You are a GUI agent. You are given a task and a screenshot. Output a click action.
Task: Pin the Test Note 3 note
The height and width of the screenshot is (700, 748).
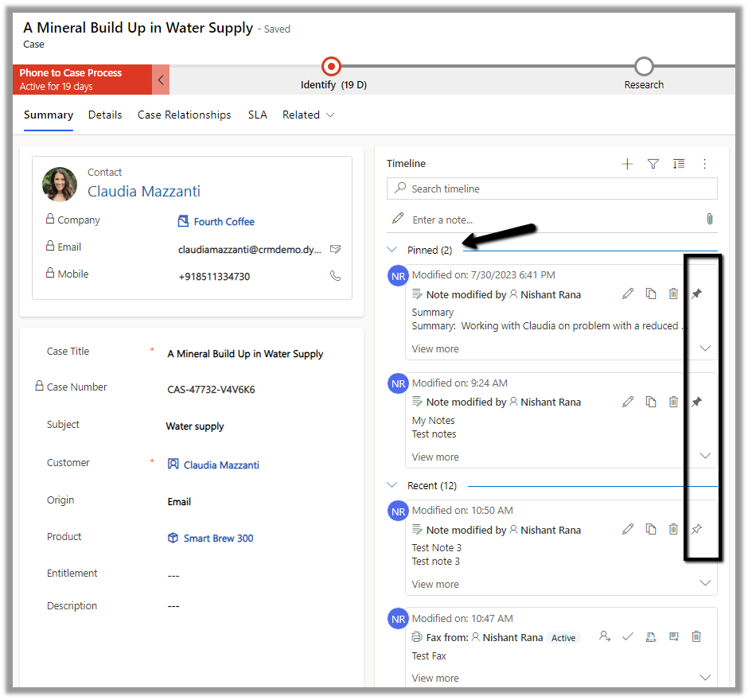coord(696,529)
